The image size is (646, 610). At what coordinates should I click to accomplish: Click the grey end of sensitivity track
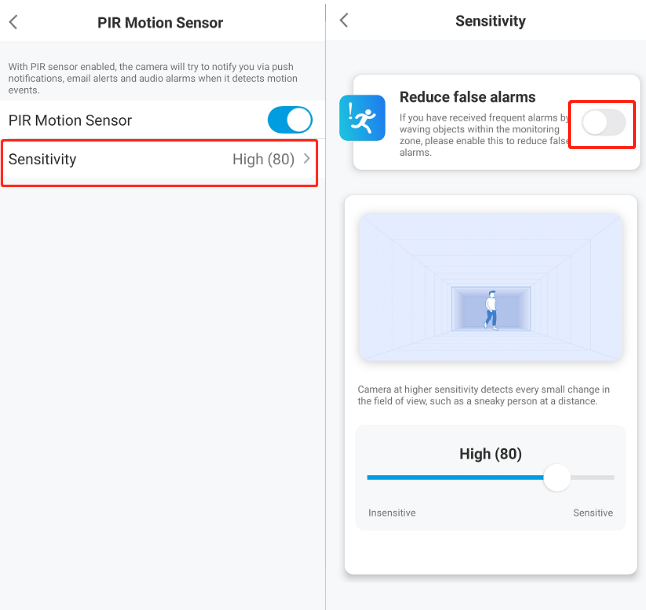point(592,477)
